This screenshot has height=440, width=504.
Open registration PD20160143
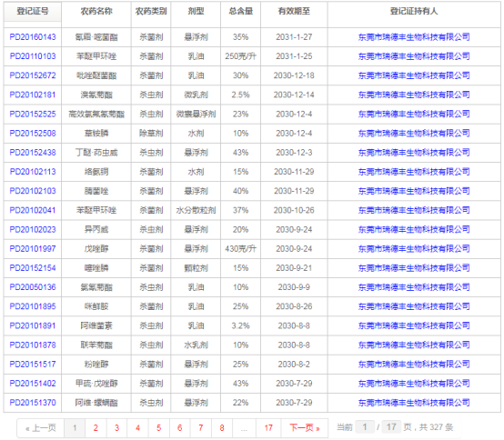(x=33, y=37)
